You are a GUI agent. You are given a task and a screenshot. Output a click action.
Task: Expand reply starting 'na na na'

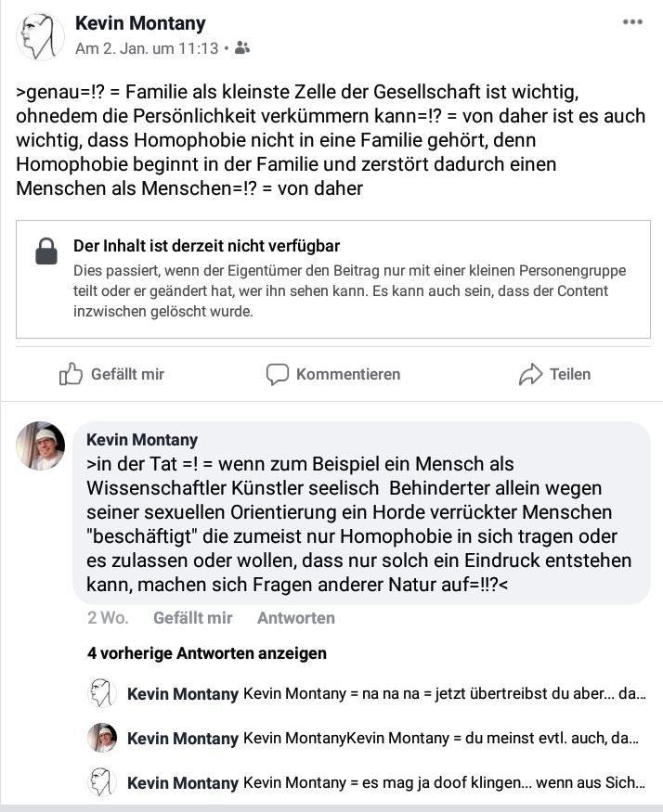click(x=386, y=693)
